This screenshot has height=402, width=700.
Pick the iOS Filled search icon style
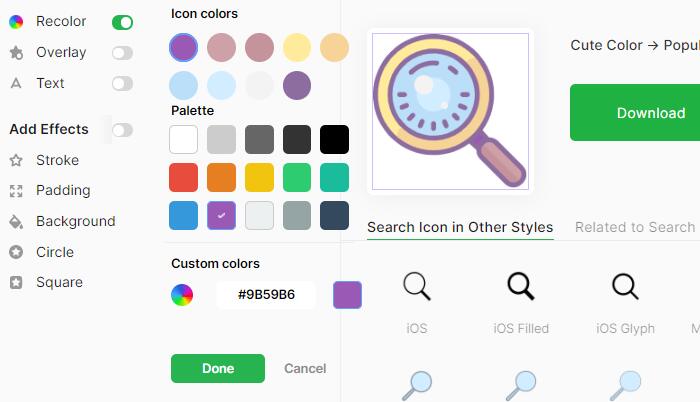click(521, 287)
